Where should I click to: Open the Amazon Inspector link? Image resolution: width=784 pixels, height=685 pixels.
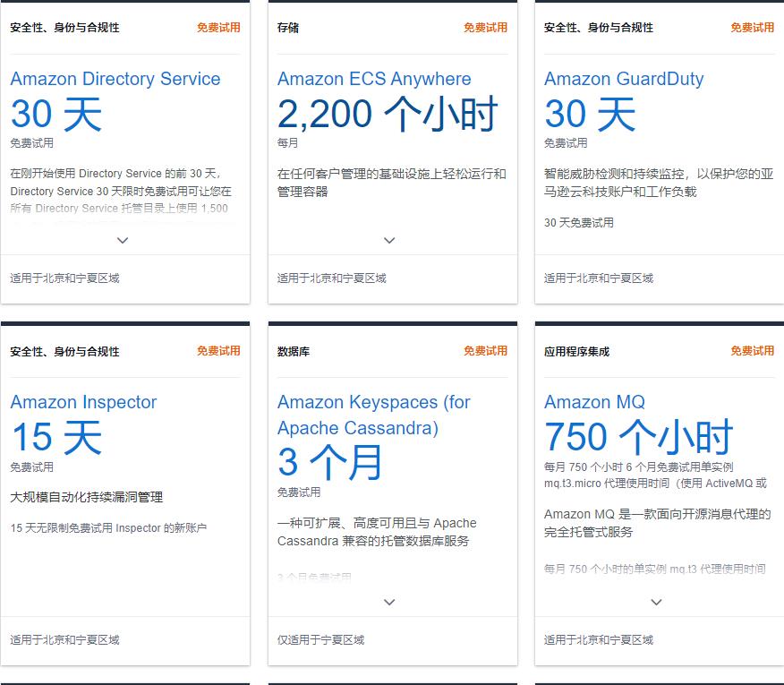83,402
